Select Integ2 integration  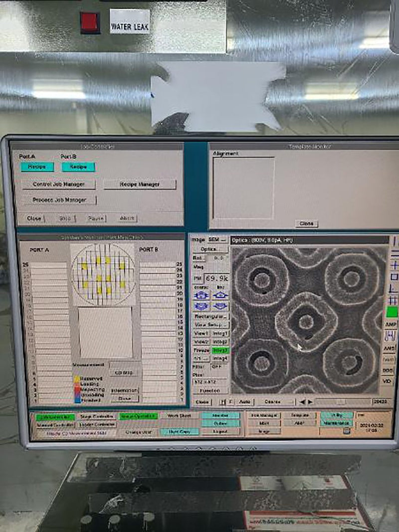point(220,342)
